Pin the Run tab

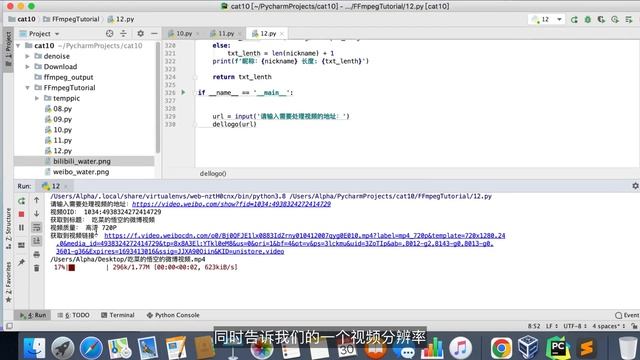click(x=21, y=262)
